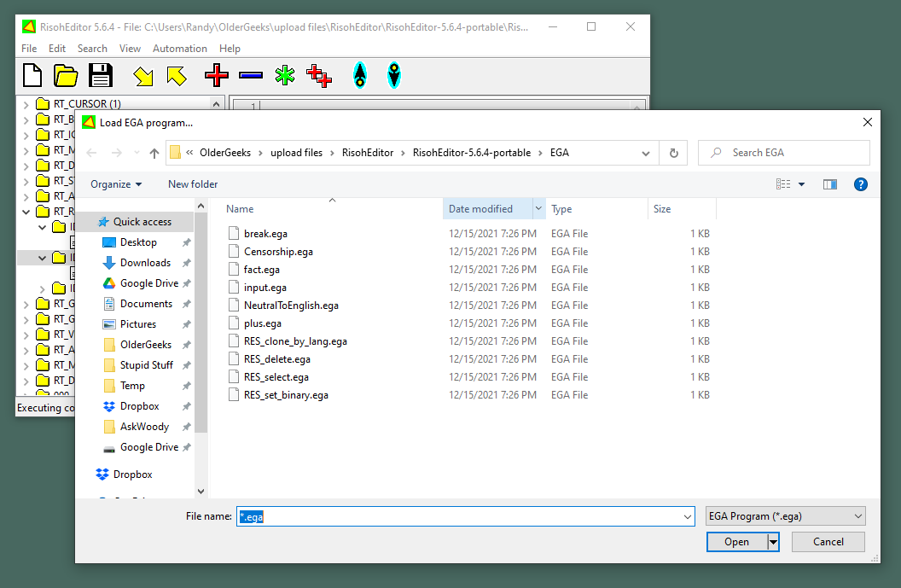Cancel the Load EGA program dialog
The image size is (901, 588).
828,541
